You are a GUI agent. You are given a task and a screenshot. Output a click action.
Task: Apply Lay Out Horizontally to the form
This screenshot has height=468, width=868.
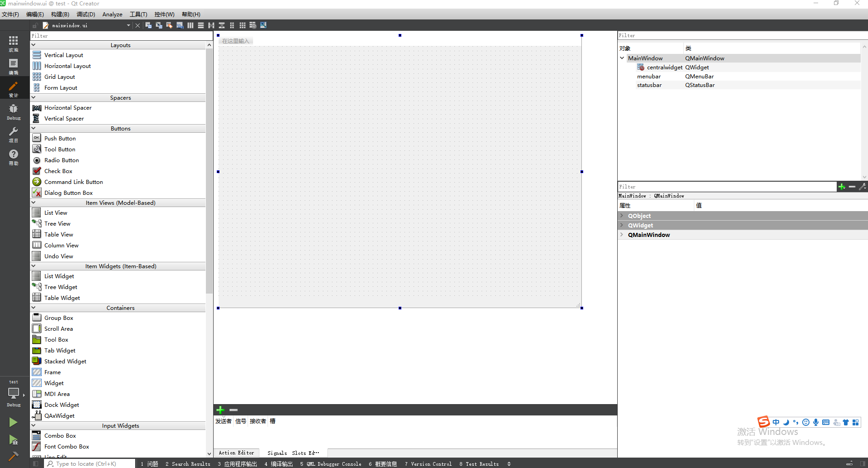click(x=190, y=25)
